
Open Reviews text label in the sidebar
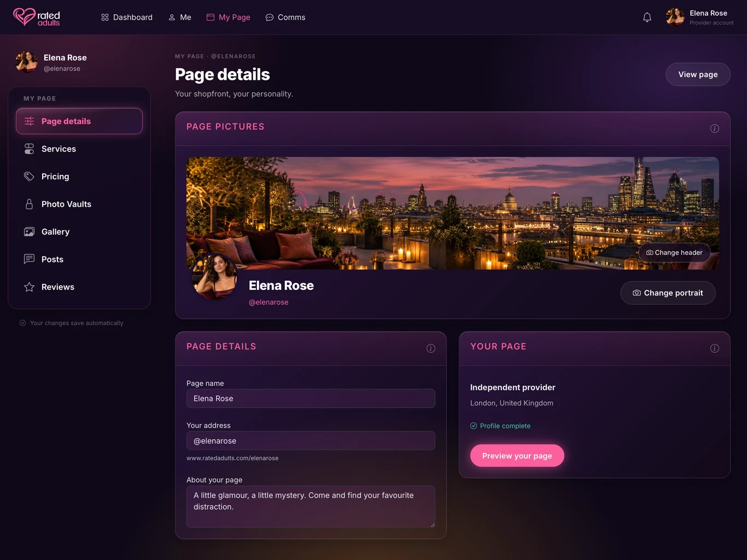tap(58, 287)
